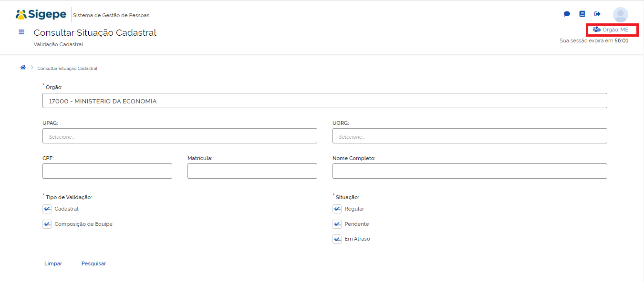
Task: Click the Sigepe logo
Action: click(x=41, y=15)
